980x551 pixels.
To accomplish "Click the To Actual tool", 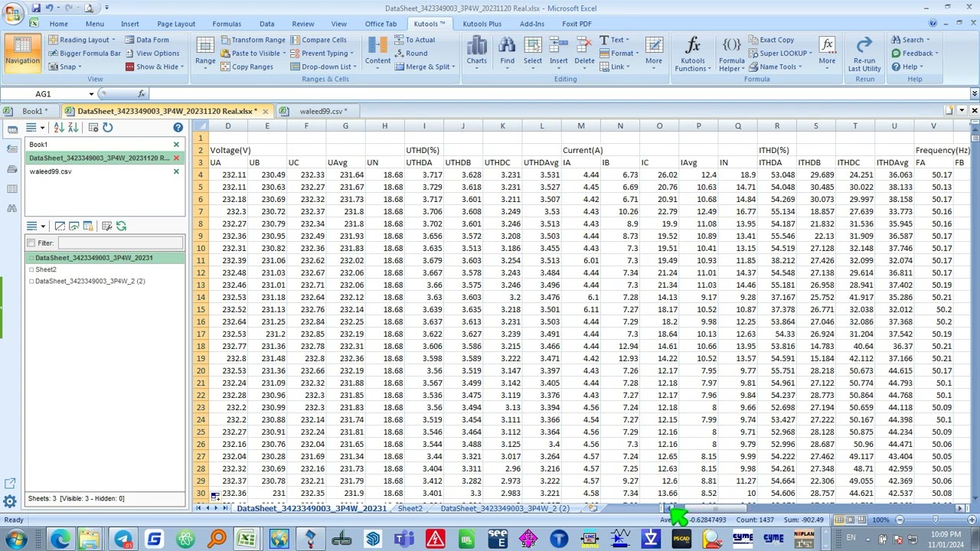I will 414,40.
